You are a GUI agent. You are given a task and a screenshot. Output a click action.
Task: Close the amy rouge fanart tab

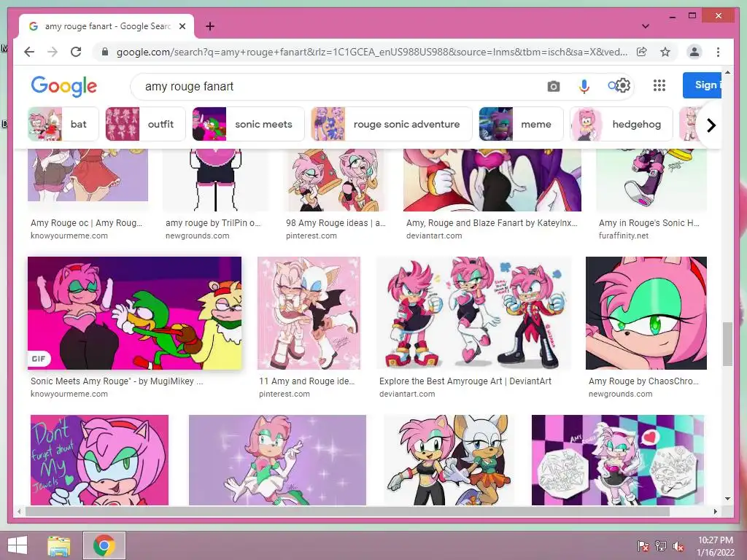[182, 26]
